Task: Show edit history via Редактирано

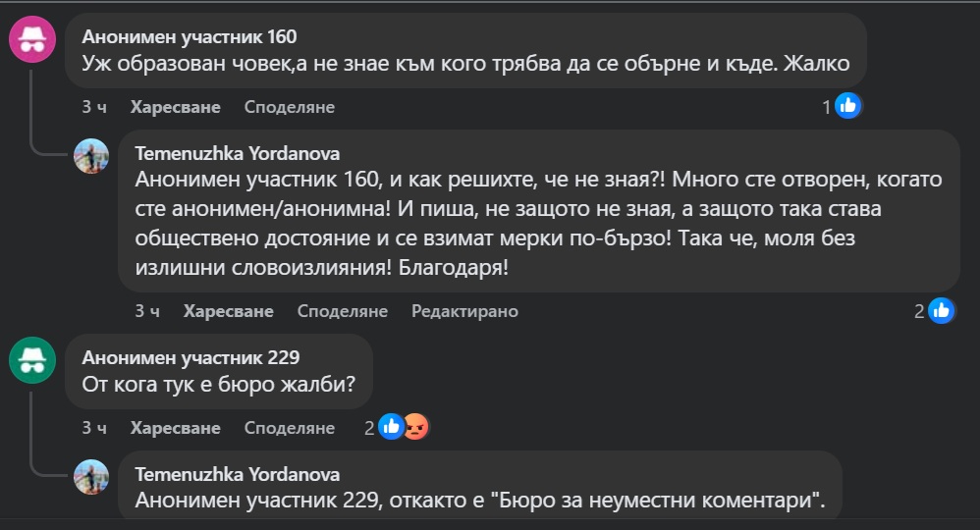Action: (464, 311)
